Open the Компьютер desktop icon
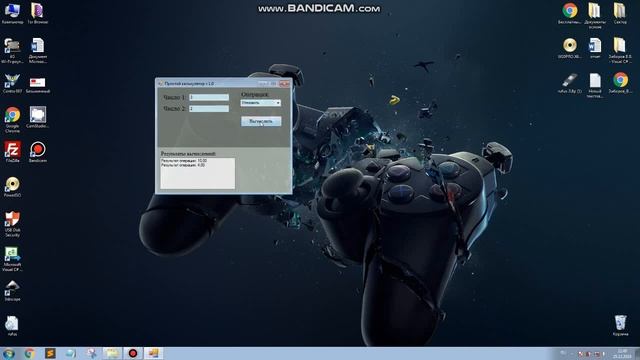The height and width of the screenshot is (360, 640). 12,13
